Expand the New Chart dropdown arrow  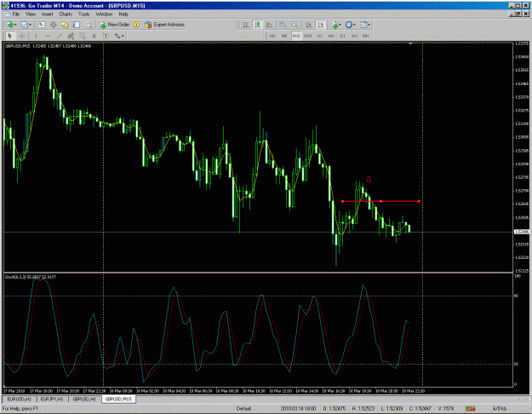pyautogui.click(x=15, y=25)
